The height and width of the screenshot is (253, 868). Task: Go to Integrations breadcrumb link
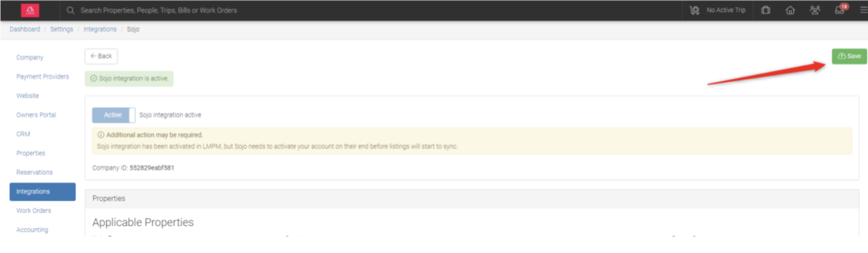(100, 29)
